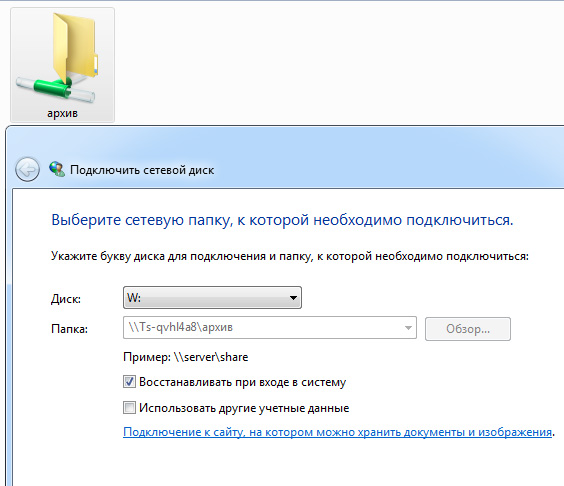Open the Диск drive letter dropdown W:
This screenshot has width=564, height=486.
[x=212, y=297]
